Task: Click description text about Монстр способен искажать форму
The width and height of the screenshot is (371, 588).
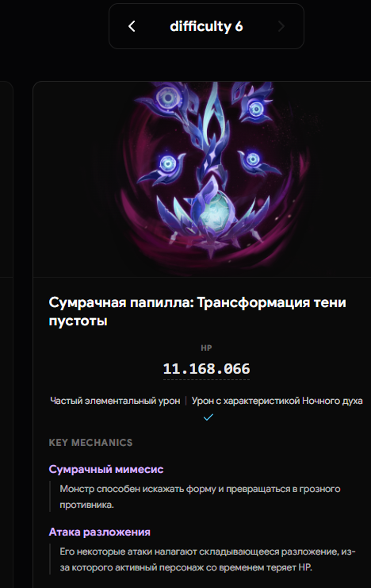Action: pyautogui.click(x=200, y=497)
